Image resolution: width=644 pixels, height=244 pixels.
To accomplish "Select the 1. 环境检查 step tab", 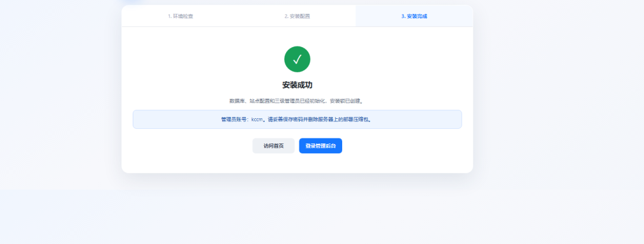I will point(180,16).
